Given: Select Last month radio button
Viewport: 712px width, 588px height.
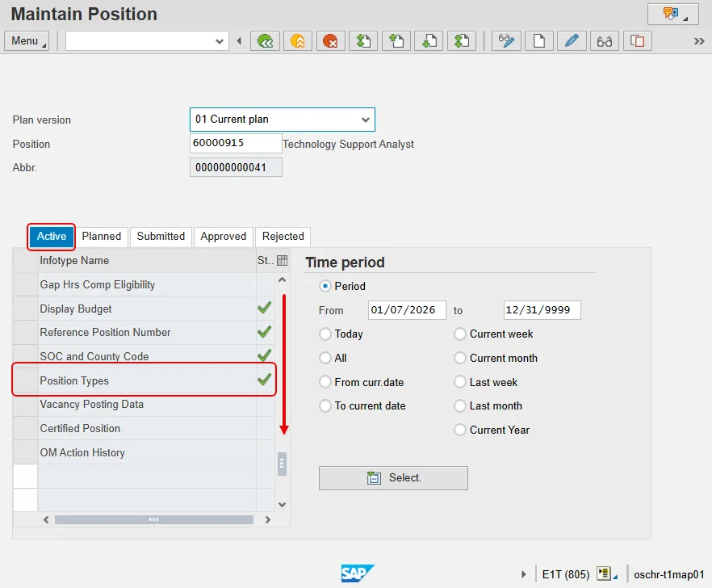Looking at the screenshot, I should (460, 405).
